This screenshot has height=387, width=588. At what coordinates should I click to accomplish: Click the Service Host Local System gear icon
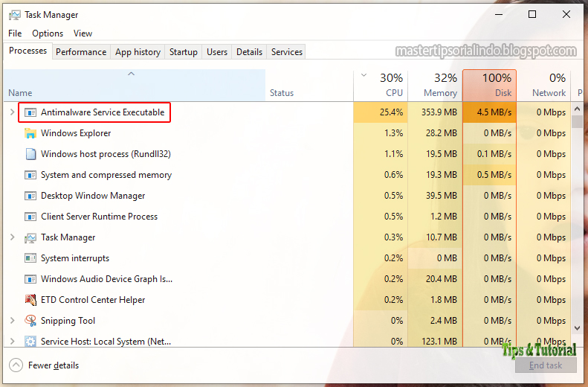point(30,341)
